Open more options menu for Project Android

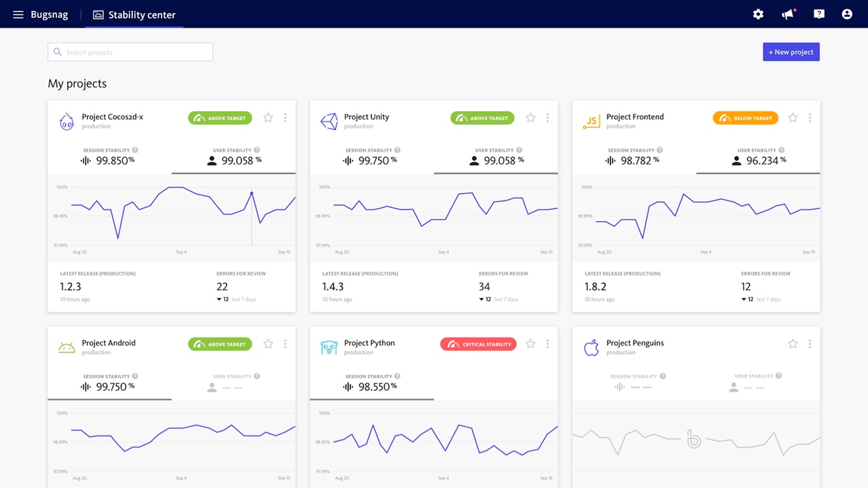[285, 344]
